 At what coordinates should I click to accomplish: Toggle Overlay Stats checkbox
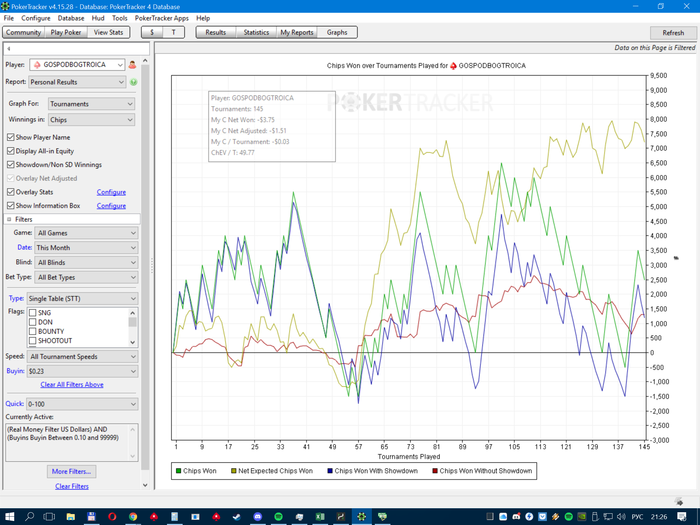point(11,192)
